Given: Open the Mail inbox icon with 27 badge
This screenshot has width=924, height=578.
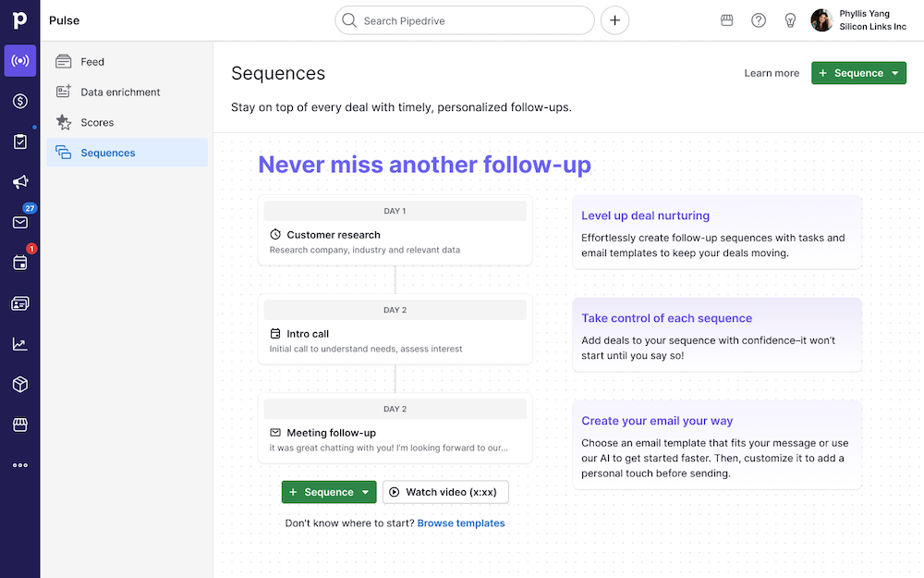Looking at the screenshot, I should pos(20,222).
